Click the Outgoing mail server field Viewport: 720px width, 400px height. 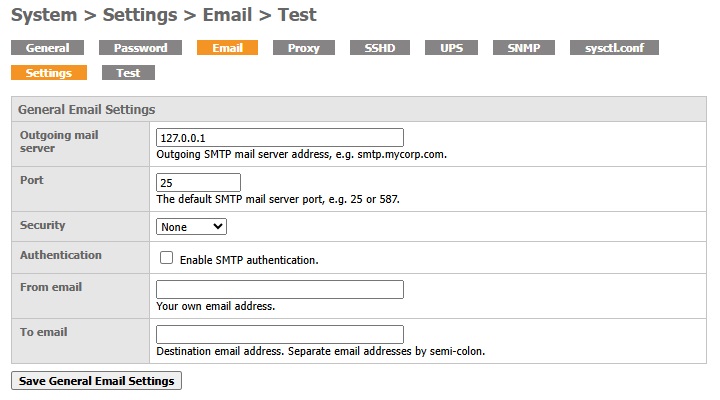280,138
